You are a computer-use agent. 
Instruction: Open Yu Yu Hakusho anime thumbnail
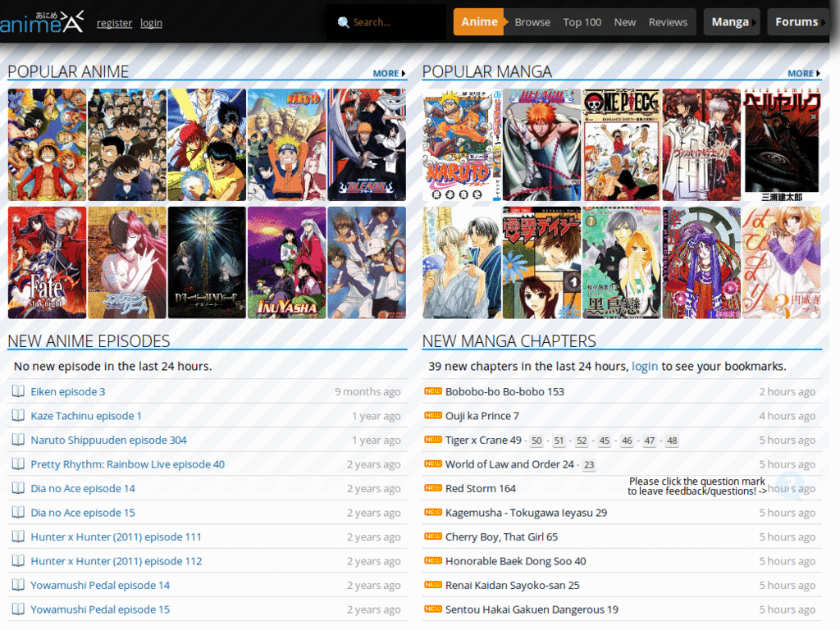coord(207,144)
